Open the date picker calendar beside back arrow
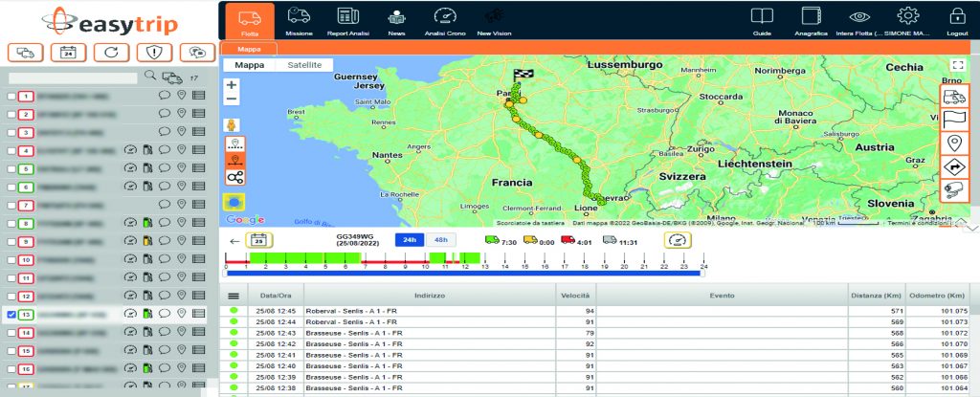 pyautogui.click(x=257, y=240)
